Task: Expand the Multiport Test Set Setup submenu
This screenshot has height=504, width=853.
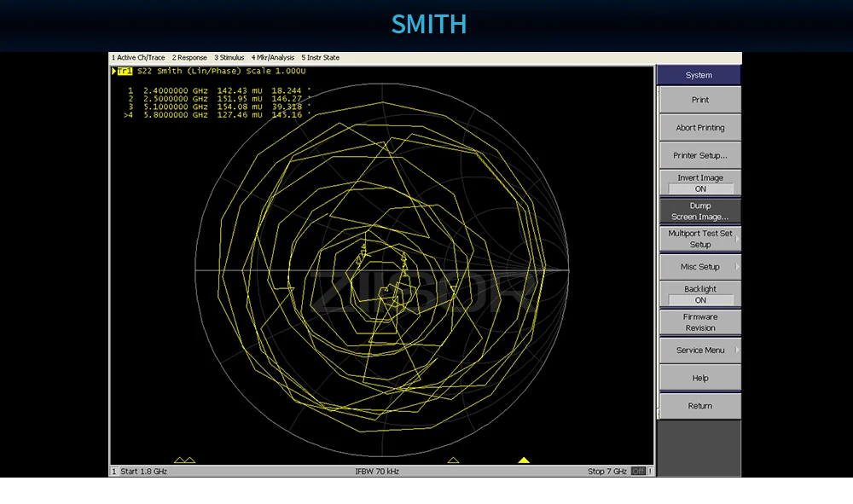Action: pos(699,239)
